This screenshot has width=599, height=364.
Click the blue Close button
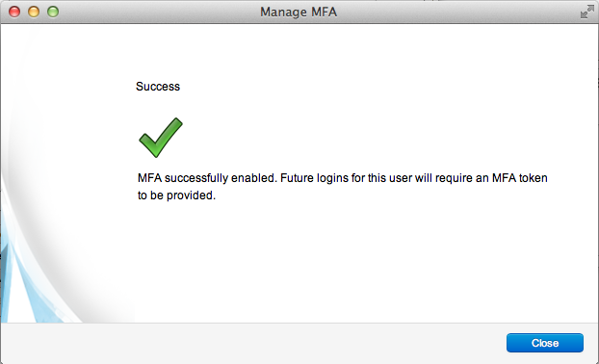pos(545,343)
